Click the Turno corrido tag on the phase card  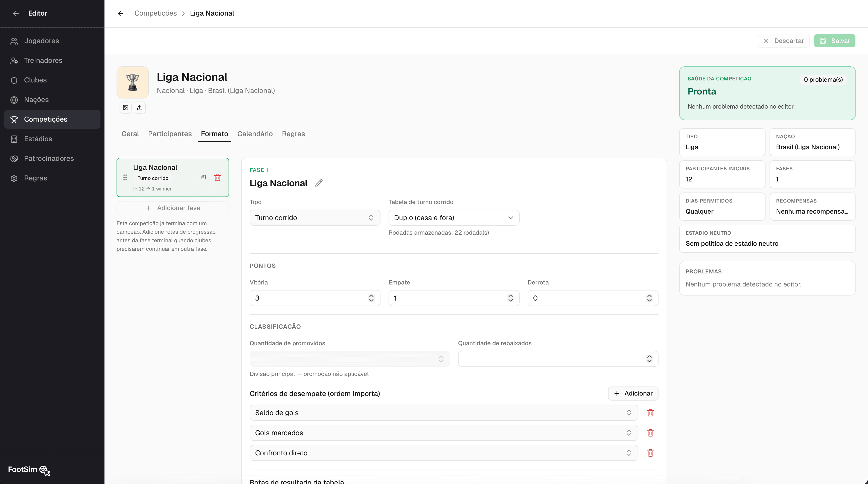pyautogui.click(x=153, y=178)
